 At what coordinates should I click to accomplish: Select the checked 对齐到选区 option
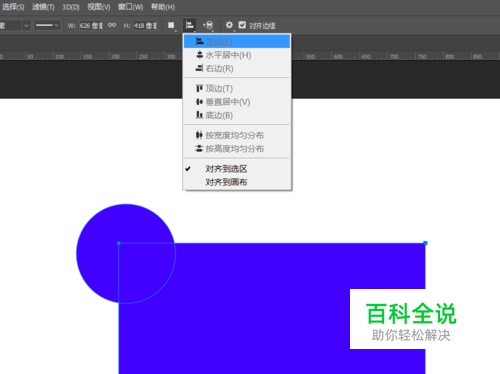(237, 169)
